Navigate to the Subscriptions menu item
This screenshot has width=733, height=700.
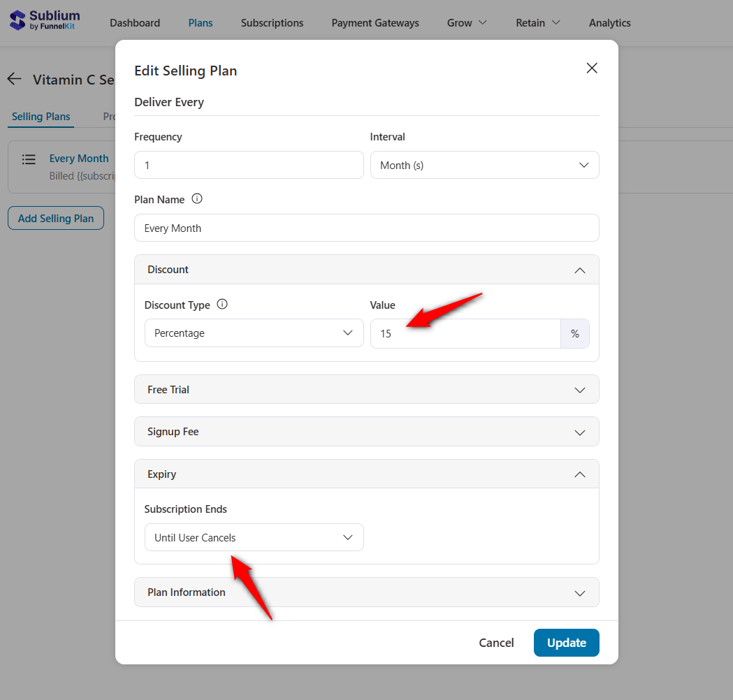click(272, 22)
